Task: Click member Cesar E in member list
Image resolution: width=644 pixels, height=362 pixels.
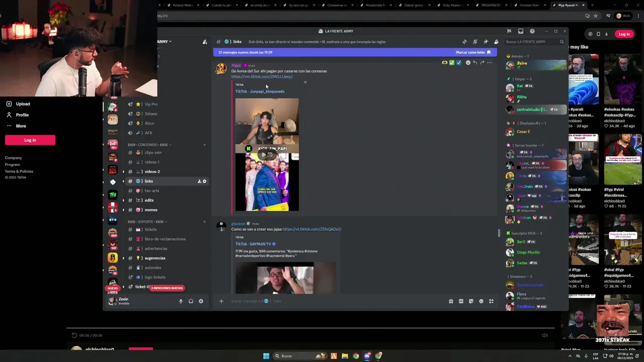Action: [536, 132]
